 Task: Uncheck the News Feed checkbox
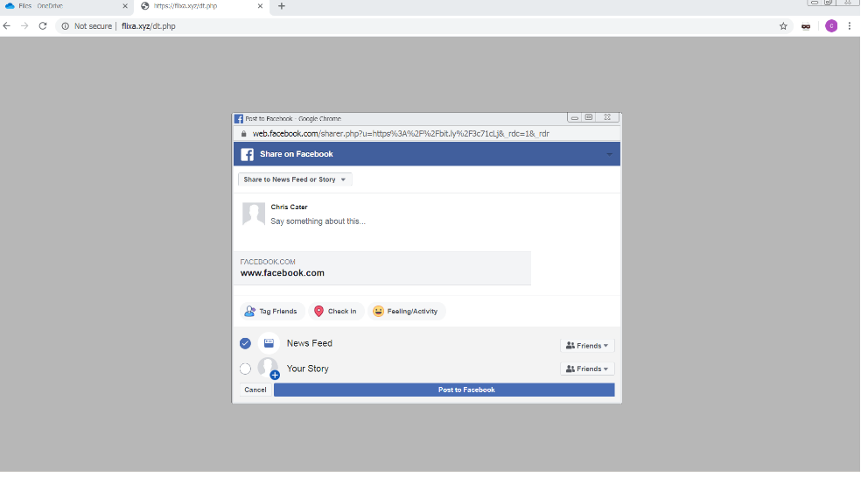click(x=245, y=343)
